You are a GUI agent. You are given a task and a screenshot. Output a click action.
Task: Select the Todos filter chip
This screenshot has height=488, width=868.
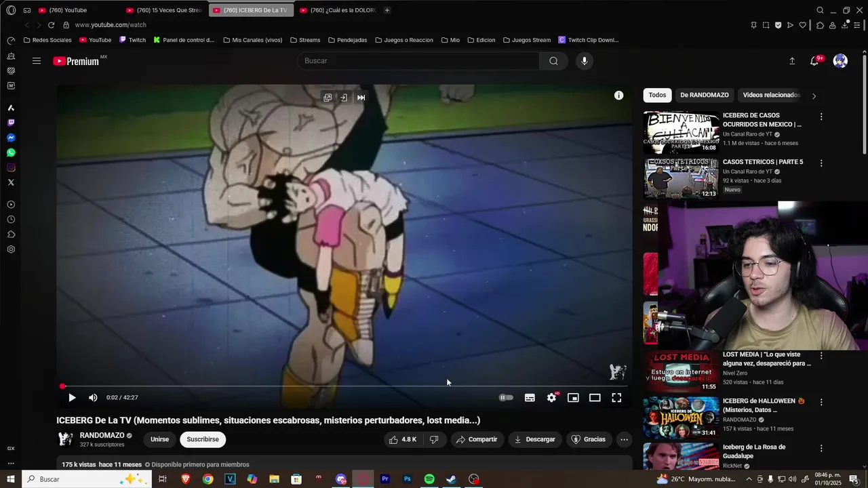657,95
